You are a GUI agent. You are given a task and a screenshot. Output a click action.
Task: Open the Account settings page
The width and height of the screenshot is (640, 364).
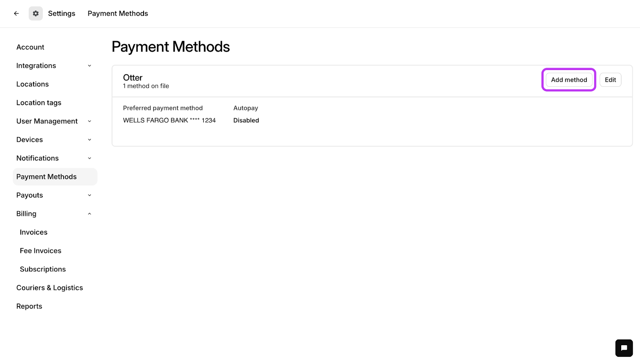[30, 47]
